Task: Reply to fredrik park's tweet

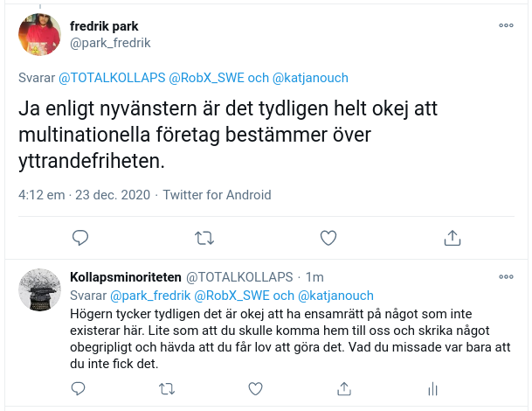Action: pyautogui.click(x=80, y=238)
